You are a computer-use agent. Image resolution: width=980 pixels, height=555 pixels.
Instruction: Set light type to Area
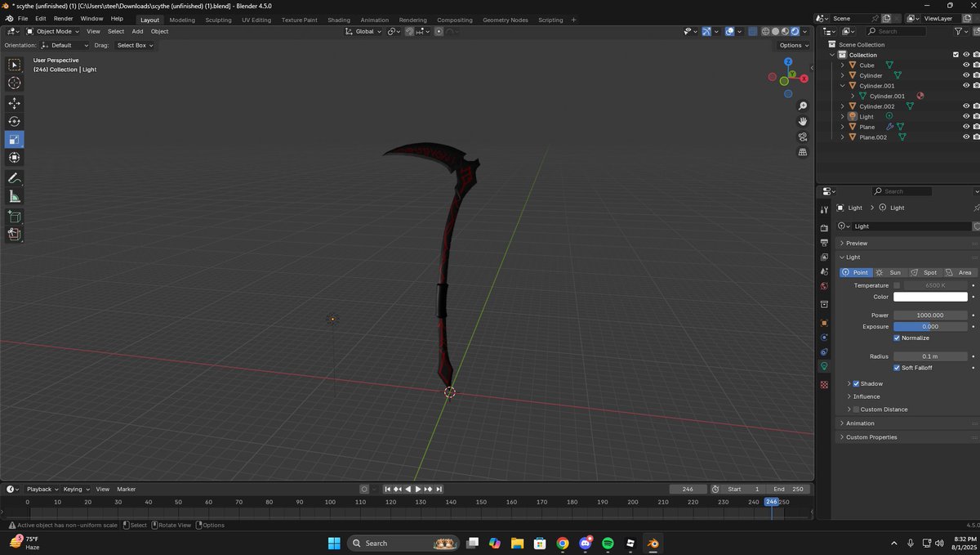tap(960, 272)
